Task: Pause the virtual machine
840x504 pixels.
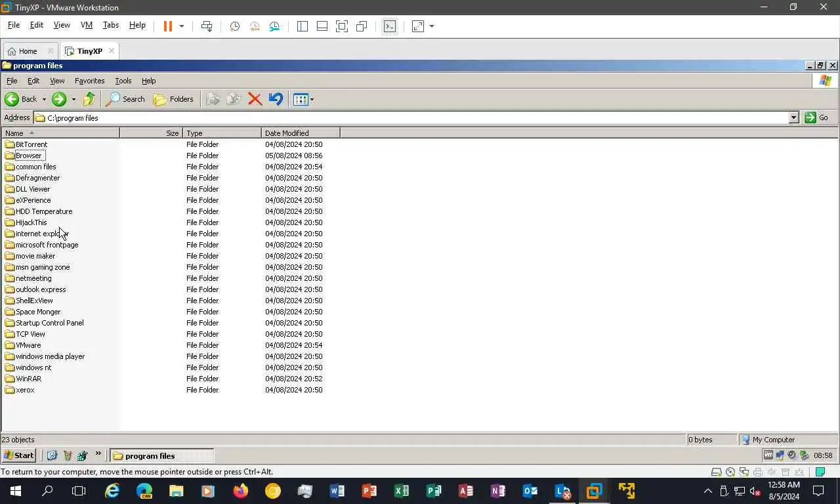Action: tap(167, 26)
